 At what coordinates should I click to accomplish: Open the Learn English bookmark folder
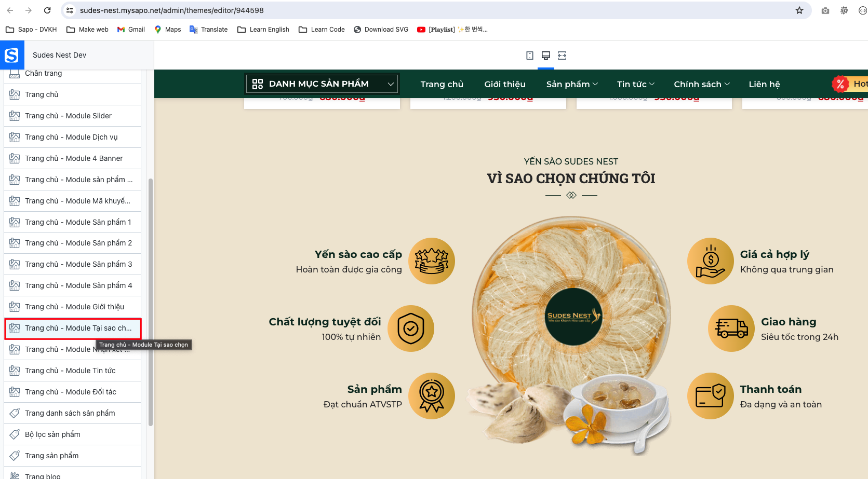[263, 30]
